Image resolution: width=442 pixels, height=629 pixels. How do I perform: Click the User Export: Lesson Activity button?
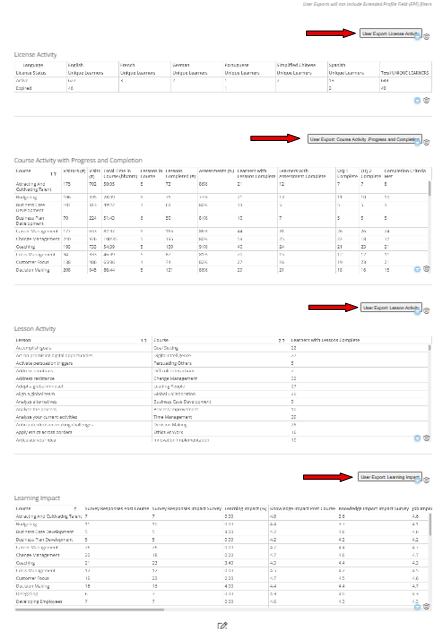click(x=391, y=307)
